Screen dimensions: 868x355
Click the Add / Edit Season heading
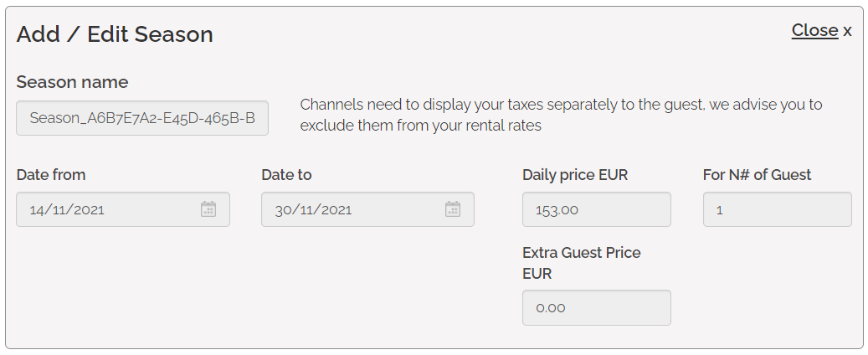(x=115, y=34)
